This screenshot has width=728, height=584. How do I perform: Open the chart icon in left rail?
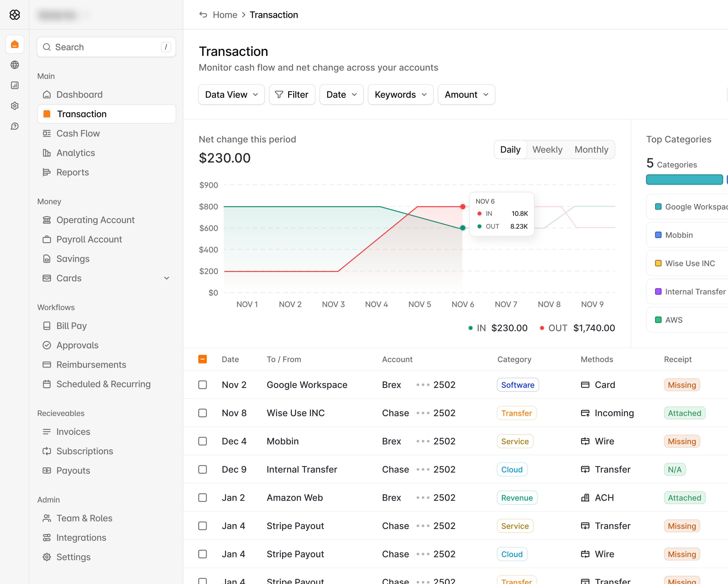click(x=14, y=85)
